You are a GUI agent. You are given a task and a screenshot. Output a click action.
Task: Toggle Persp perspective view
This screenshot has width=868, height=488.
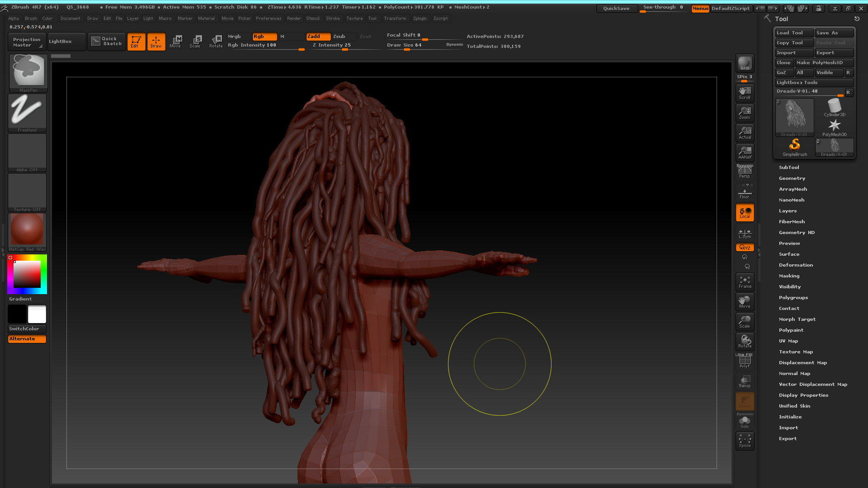click(x=745, y=172)
